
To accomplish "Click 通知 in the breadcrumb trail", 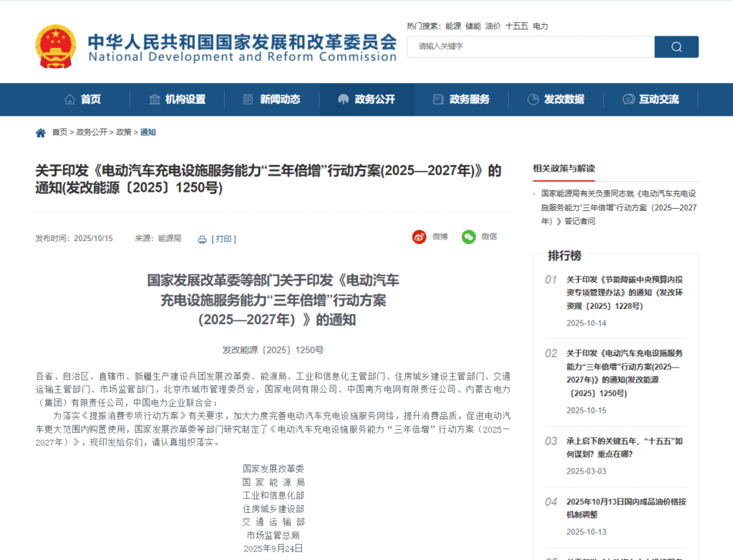I will (x=150, y=132).
